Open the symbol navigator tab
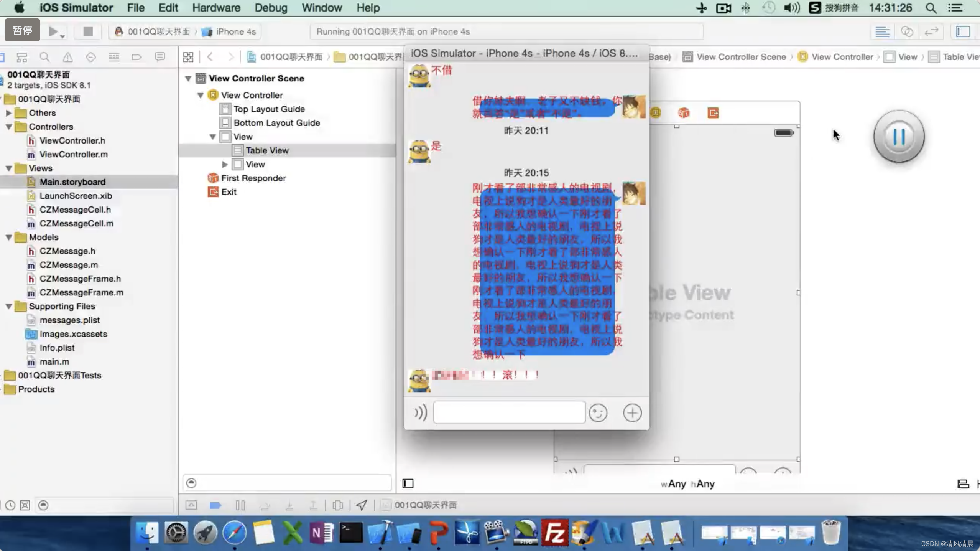Screen dimensions: 980x551 pyautogui.click(x=22, y=57)
